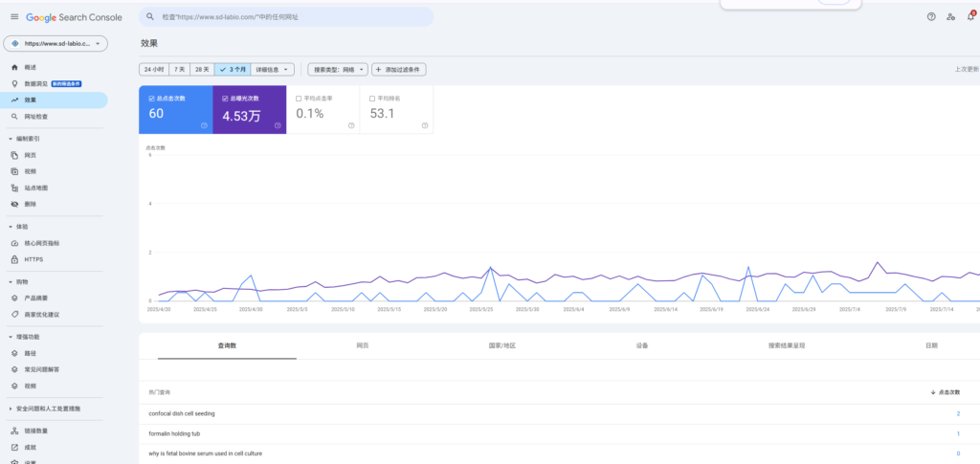Open the HTTPS report
The image size is (980, 464).
pyautogui.click(x=33, y=259)
